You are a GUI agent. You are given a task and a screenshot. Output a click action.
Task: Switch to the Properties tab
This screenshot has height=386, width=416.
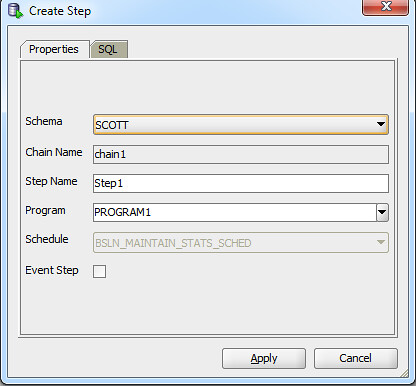click(x=54, y=49)
